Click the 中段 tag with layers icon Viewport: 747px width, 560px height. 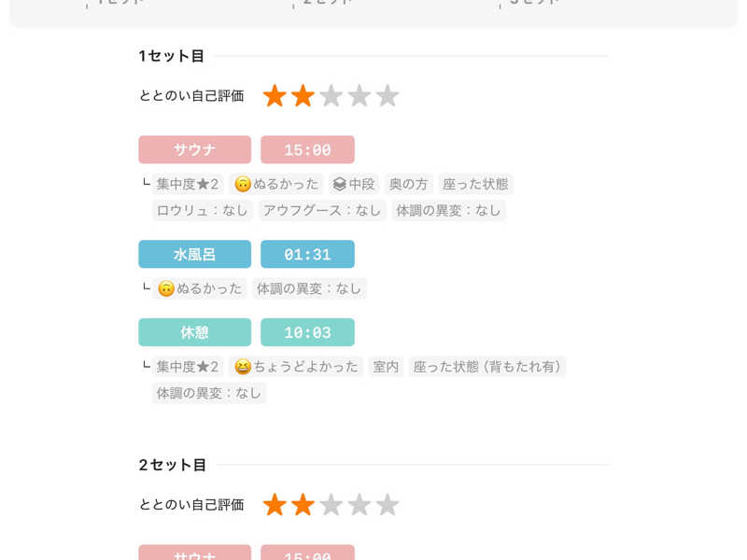pyautogui.click(x=354, y=184)
